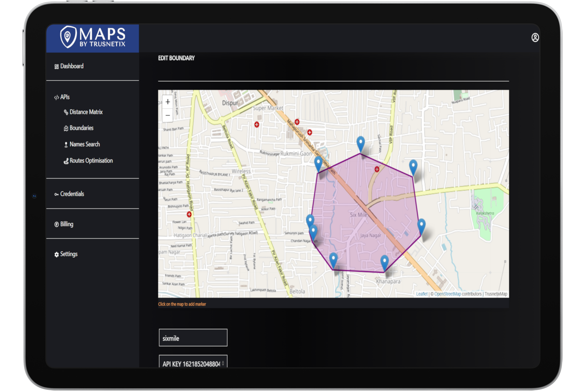
Task: Open the Leaflet attribution link
Action: tap(422, 294)
